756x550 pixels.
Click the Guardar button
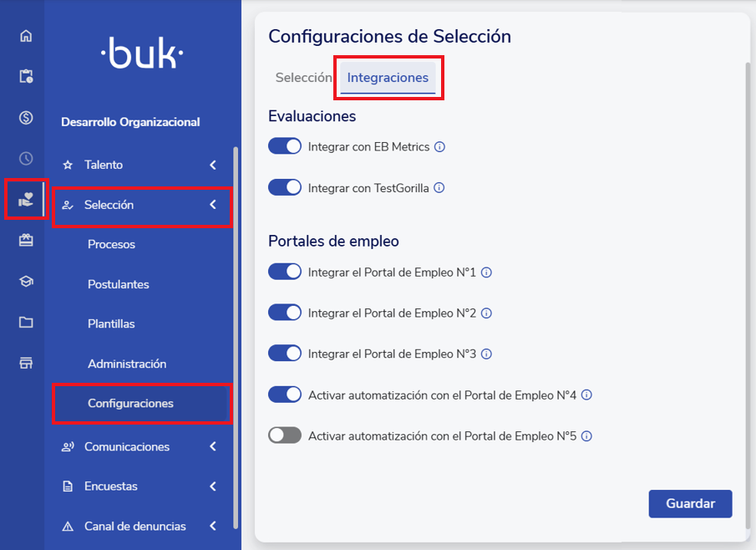690,504
